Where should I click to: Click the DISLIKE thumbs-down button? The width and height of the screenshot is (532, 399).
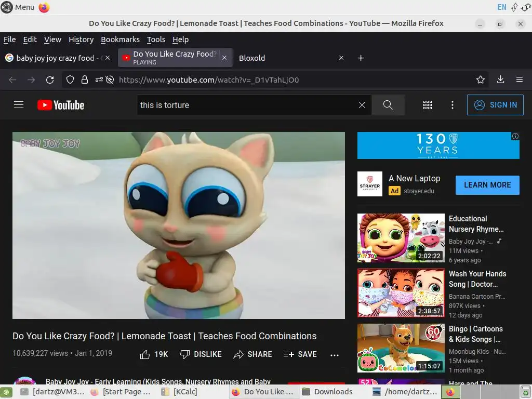pos(201,354)
